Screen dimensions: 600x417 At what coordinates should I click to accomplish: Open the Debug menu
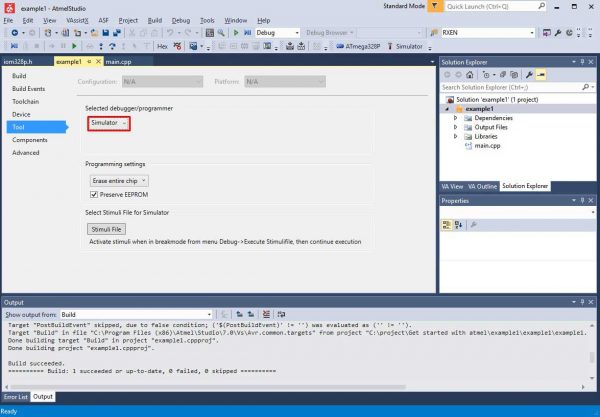pos(181,20)
